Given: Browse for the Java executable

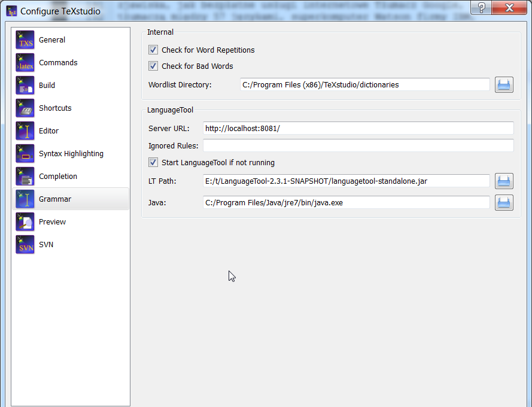Looking at the screenshot, I should (504, 203).
